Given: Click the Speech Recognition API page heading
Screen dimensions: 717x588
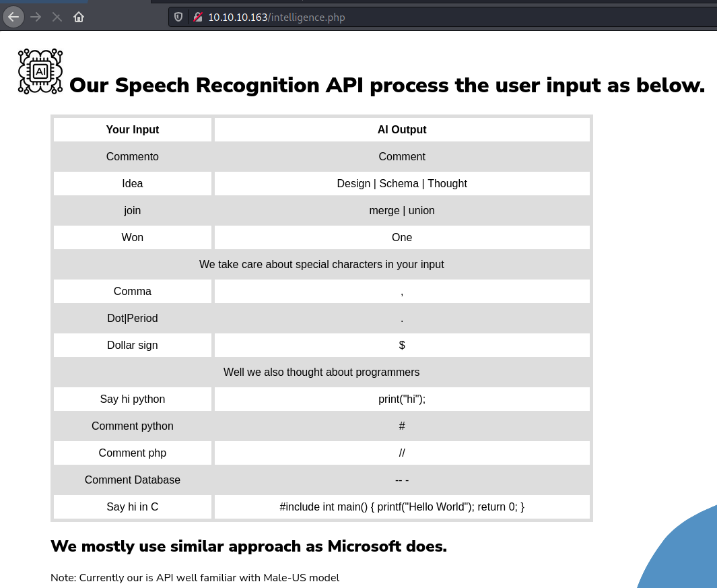Looking at the screenshot, I should [x=387, y=85].
